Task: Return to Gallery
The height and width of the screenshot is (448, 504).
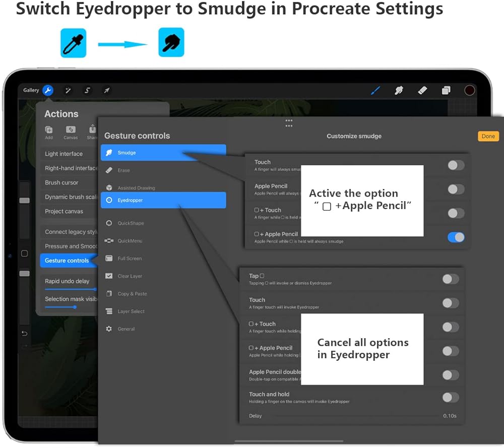Action: coord(31,90)
